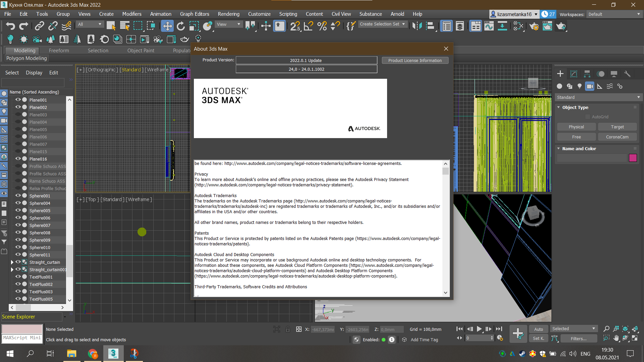The height and width of the screenshot is (362, 644).
Task: Open Curve Editor from toolbar
Action: 489,26
